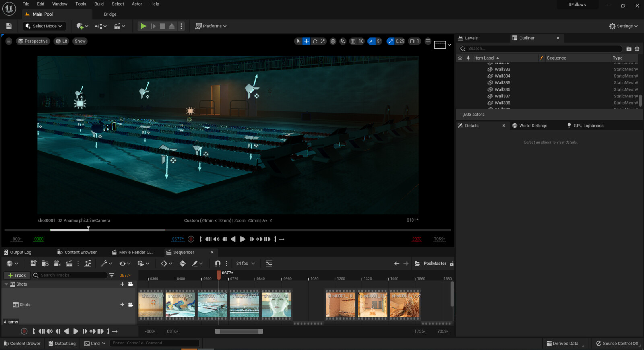Activate the rotate objects tool
The width and height of the screenshot is (644, 350).
click(x=315, y=41)
